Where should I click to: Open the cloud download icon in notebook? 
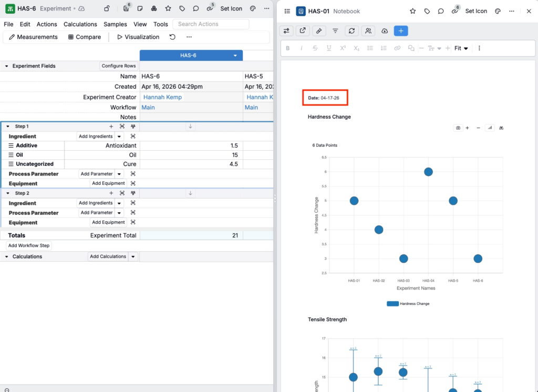[385, 31]
